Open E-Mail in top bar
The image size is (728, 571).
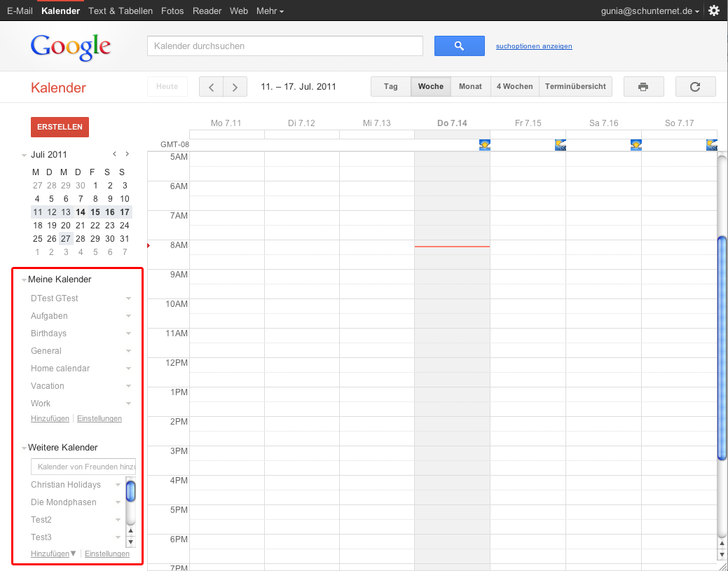tap(20, 11)
